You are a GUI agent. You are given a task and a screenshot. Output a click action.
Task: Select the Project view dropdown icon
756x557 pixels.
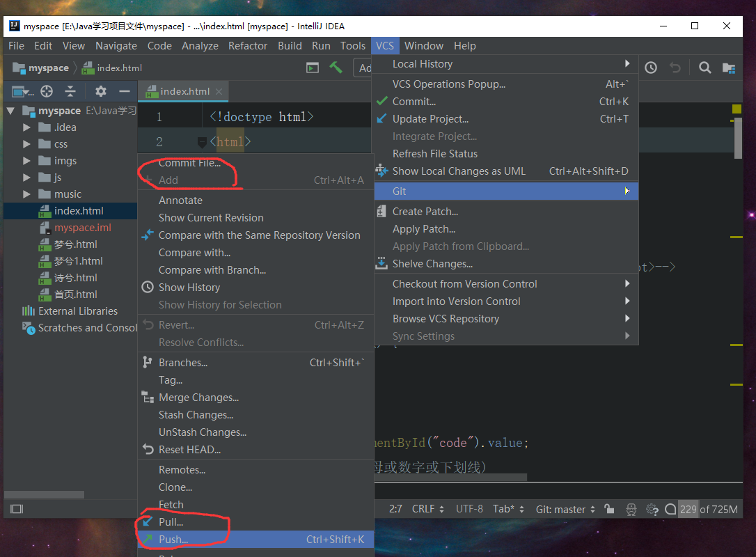pos(23,91)
